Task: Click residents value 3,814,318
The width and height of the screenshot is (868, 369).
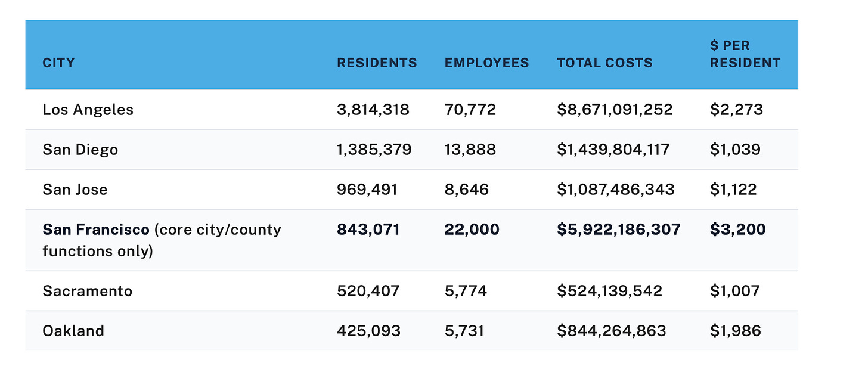Action: point(373,110)
